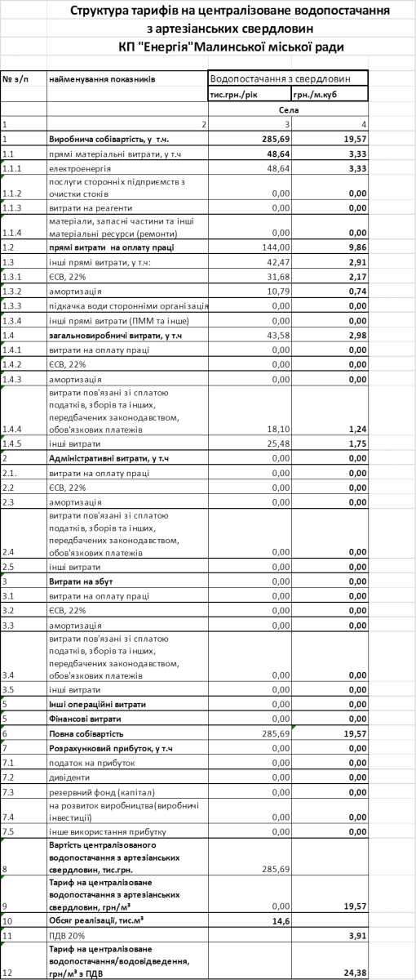Image resolution: width=416 pixels, height=980 pixels.
Task: Click the 'Водопостачання з свердловин' header cell
Action: (x=289, y=79)
